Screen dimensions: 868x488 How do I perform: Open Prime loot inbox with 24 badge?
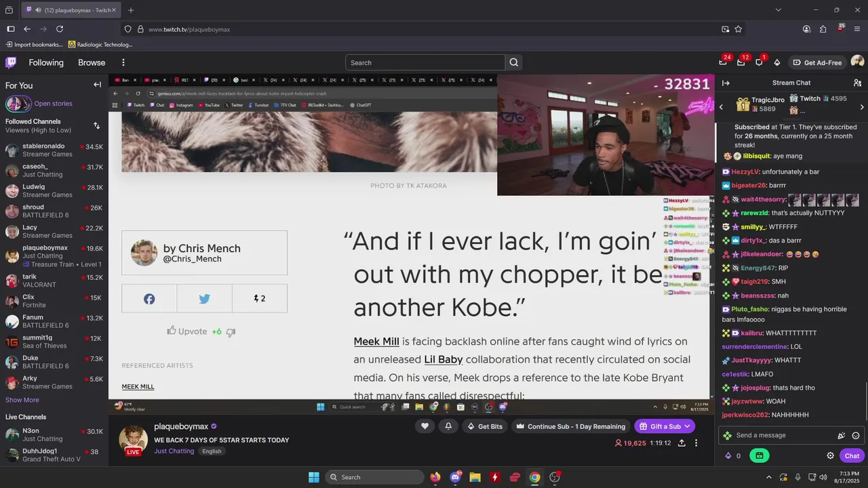tap(723, 62)
